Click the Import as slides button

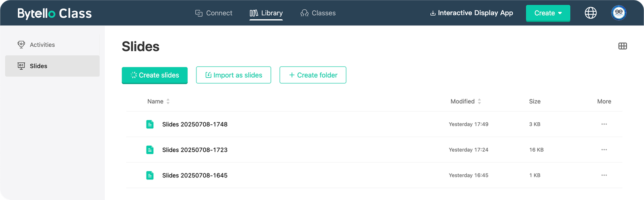coord(233,75)
